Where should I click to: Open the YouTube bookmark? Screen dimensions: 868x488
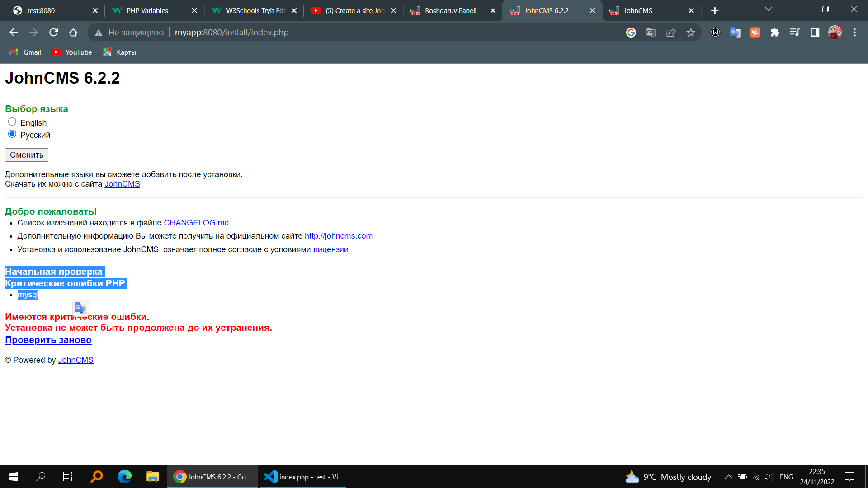72,52
